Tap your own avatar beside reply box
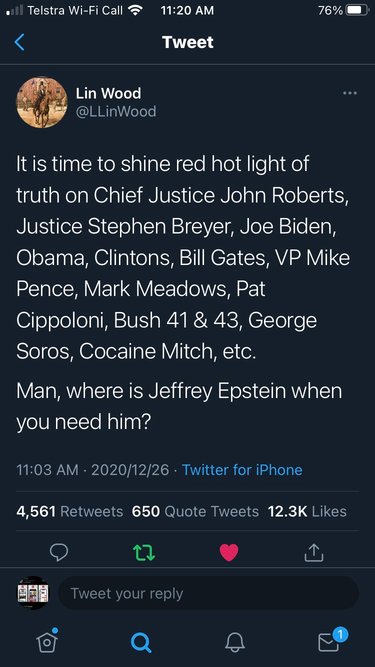 (33, 593)
